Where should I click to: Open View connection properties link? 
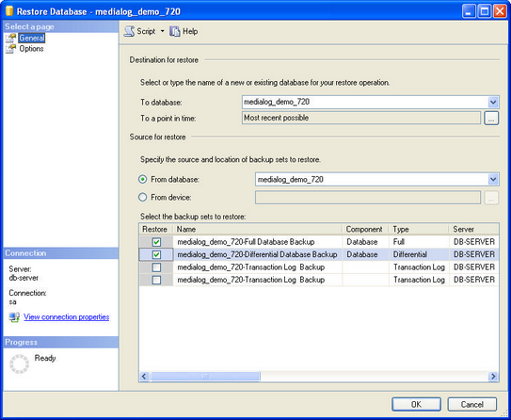67,317
